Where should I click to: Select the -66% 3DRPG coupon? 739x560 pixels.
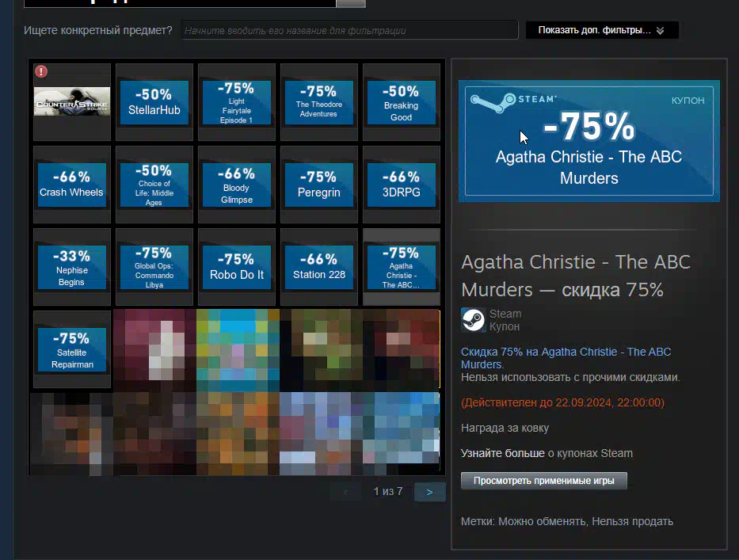[x=401, y=185]
